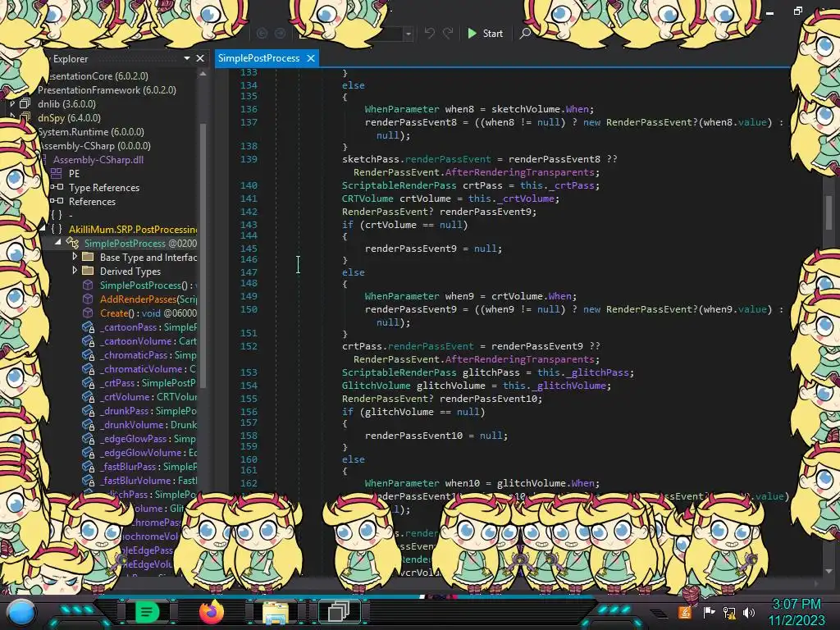Click the stacked windows taskbar icon

point(339,612)
